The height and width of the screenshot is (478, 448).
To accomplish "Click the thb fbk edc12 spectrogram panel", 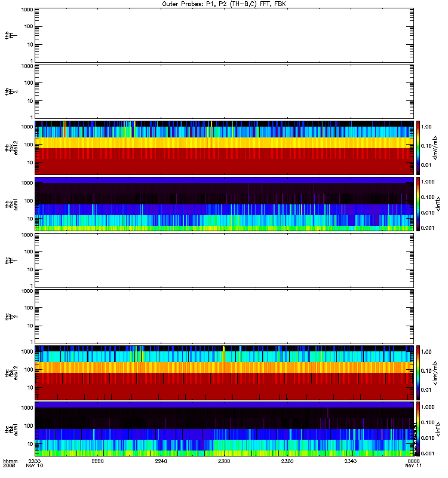I will pos(224,148).
